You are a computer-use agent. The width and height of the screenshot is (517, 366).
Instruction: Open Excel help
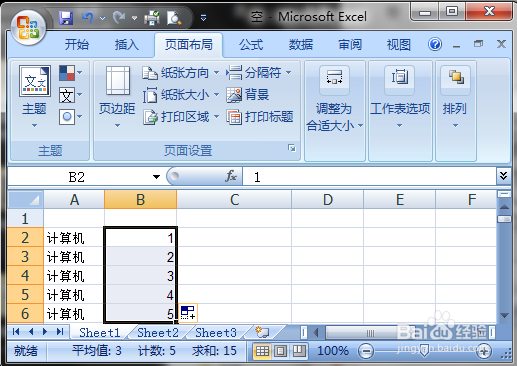pyautogui.click(x=435, y=44)
